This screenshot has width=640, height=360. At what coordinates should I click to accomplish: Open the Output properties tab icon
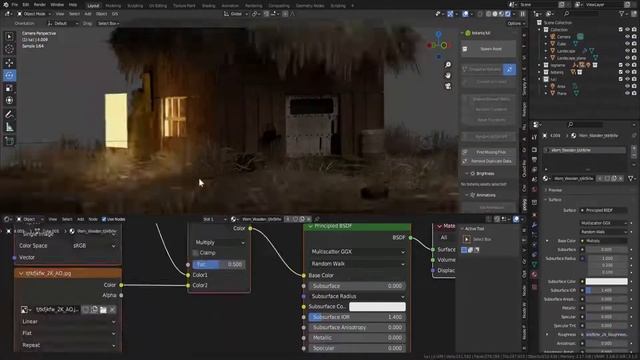[534, 160]
